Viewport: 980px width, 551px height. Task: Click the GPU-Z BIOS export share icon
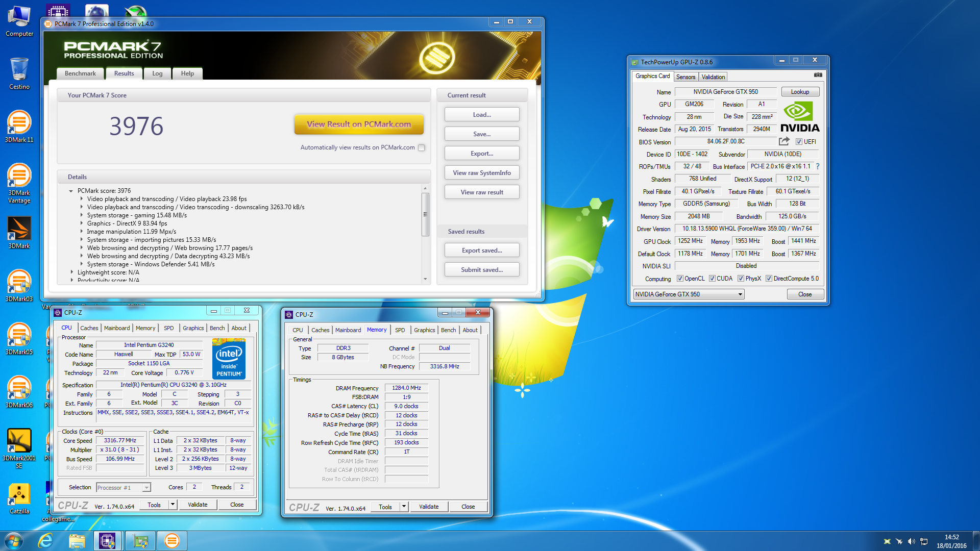click(784, 141)
